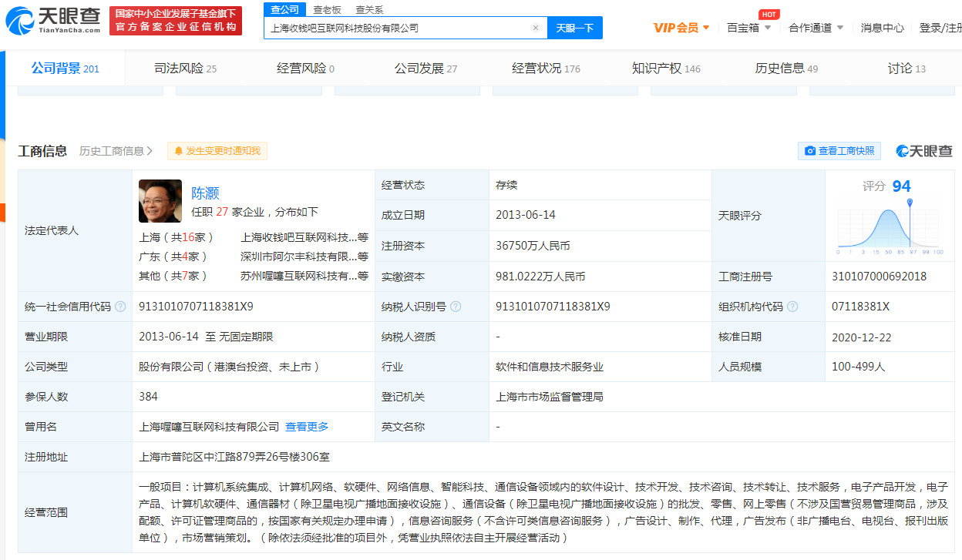Click the 国家中小企业发展子基金 red banner
The height and width of the screenshot is (560, 962).
[175, 21]
